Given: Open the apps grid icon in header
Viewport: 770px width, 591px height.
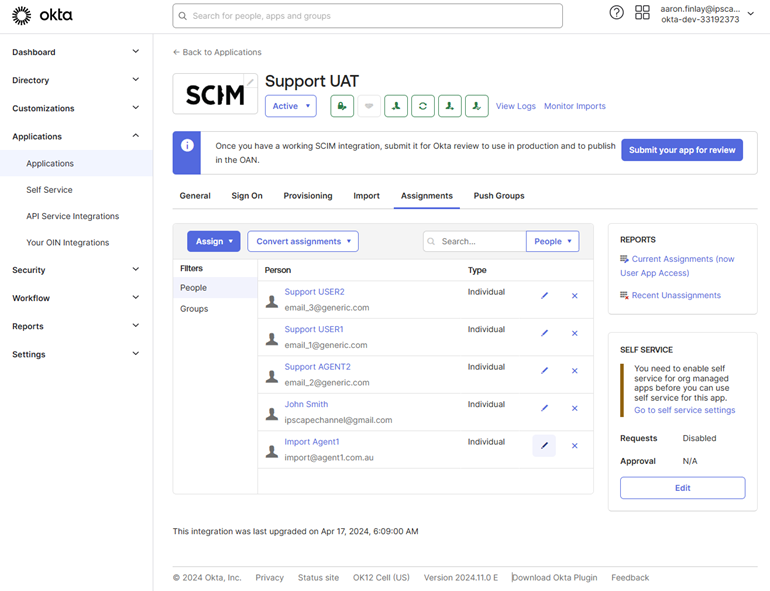Looking at the screenshot, I should (642, 13).
